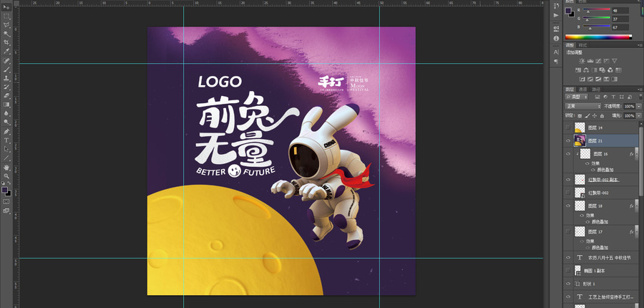Click the opacity 100% input field

[629, 106]
